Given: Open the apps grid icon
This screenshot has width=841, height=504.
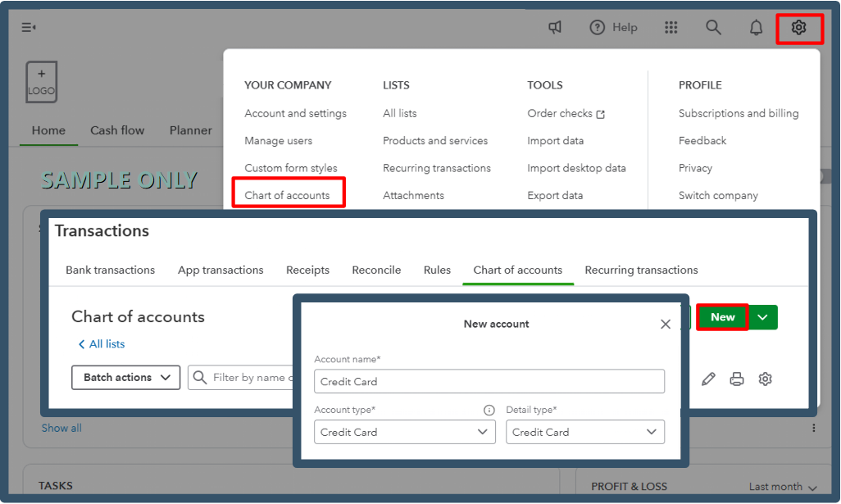Looking at the screenshot, I should [x=671, y=27].
